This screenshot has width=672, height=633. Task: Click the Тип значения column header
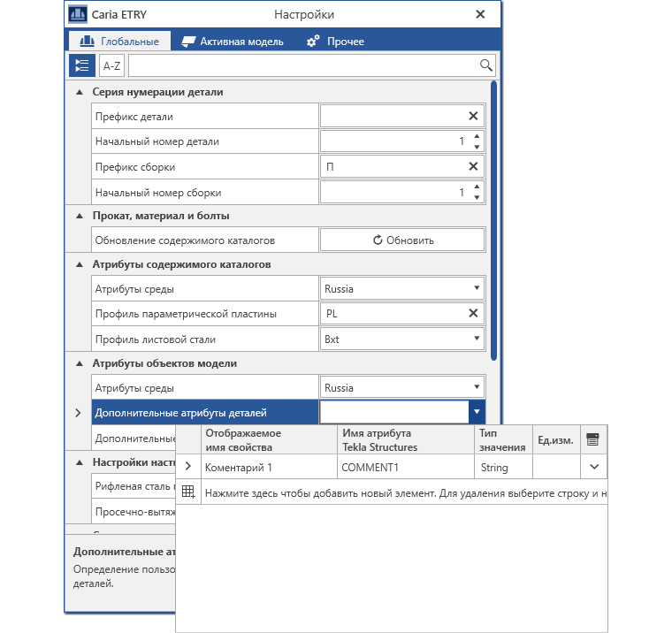(503, 439)
